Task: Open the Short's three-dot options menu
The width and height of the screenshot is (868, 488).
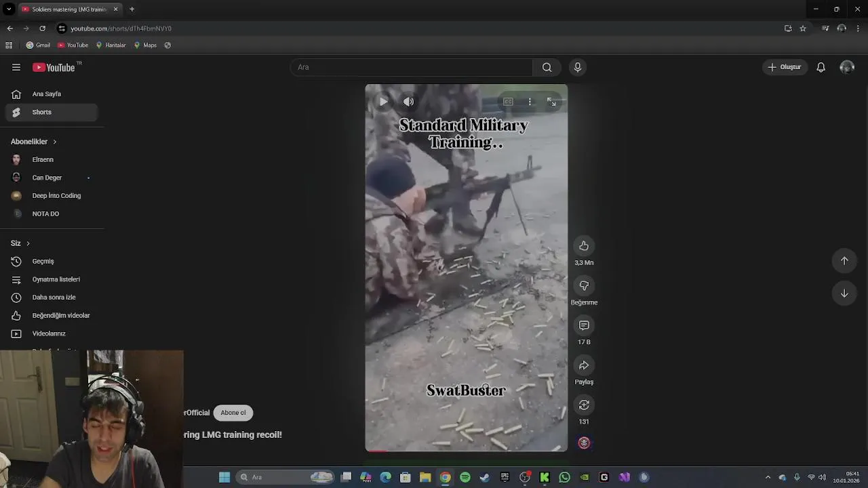Action: pyautogui.click(x=530, y=102)
